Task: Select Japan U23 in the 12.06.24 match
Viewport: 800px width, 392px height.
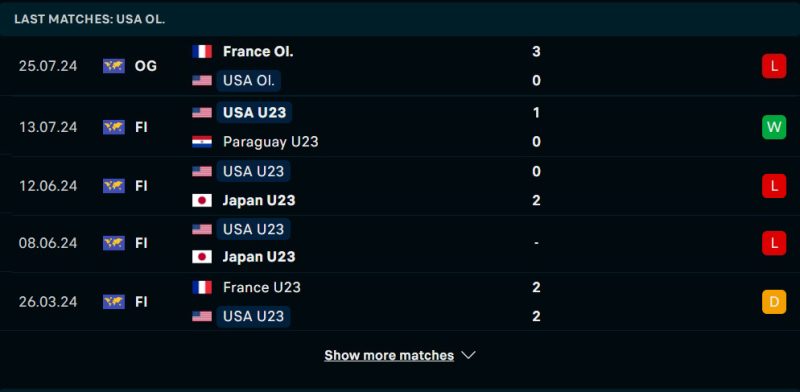Action: point(259,200)
